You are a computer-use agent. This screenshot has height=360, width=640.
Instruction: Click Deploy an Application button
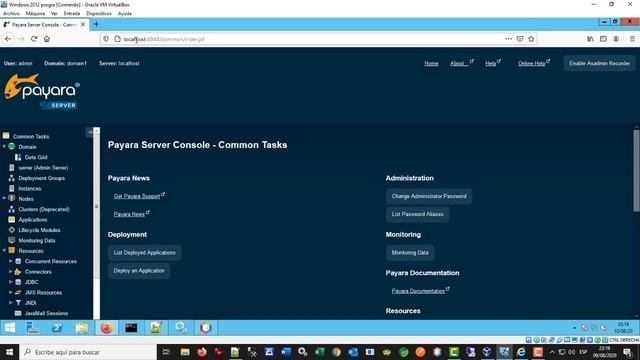(139, 271)
